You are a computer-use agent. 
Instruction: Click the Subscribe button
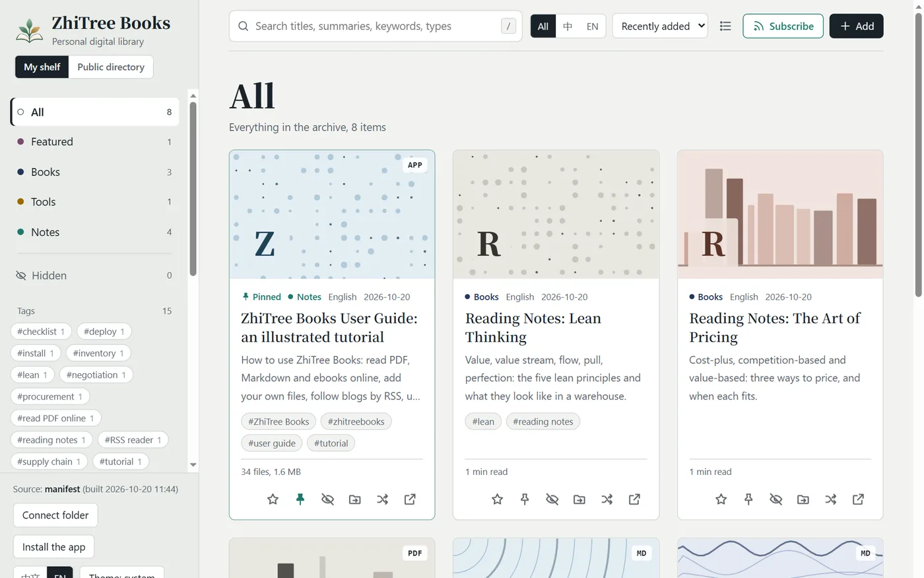pos(783,26)
